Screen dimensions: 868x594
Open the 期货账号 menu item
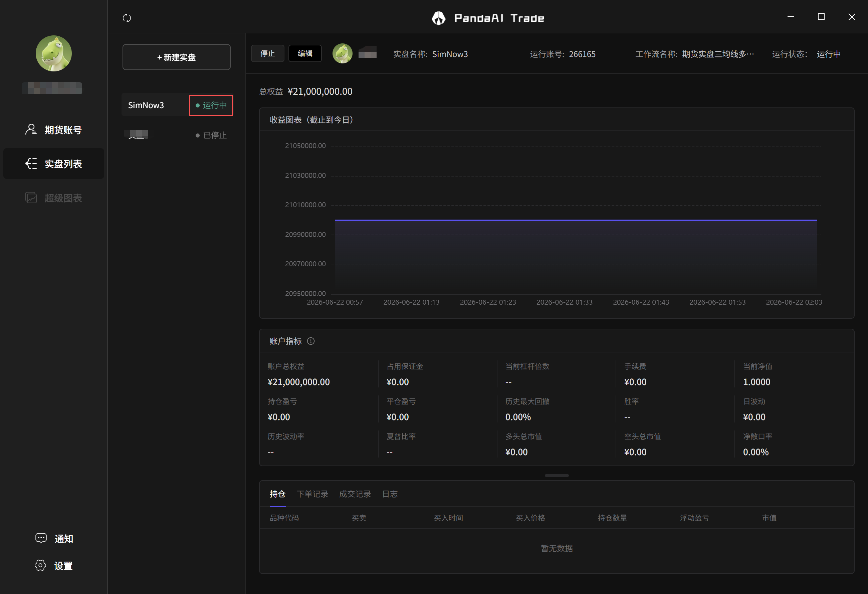coord(54,129)
